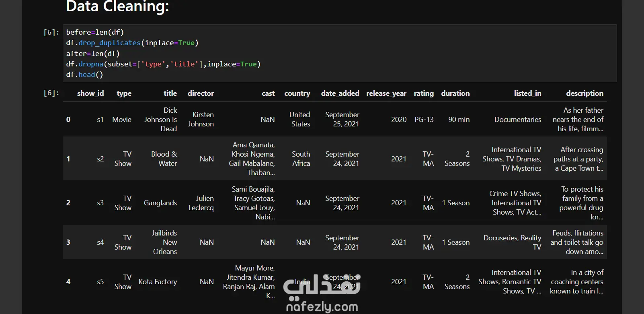Screen dimensions: 644x314
Task: Select the show_id 's1' cell
Action: pyautogui.click(x=100, y=120)
